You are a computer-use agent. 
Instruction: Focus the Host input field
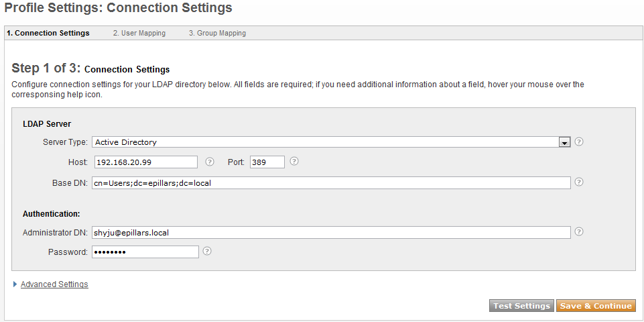coord(146,162)
